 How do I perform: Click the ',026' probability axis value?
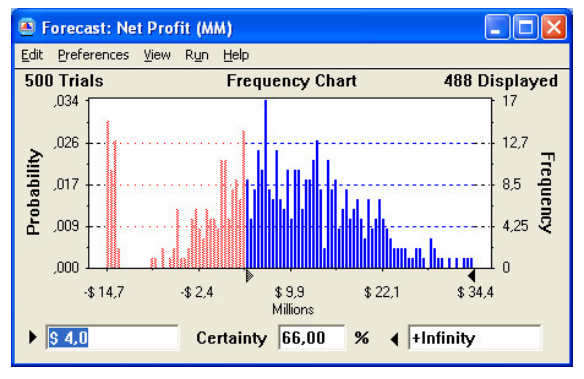(67, 143)
